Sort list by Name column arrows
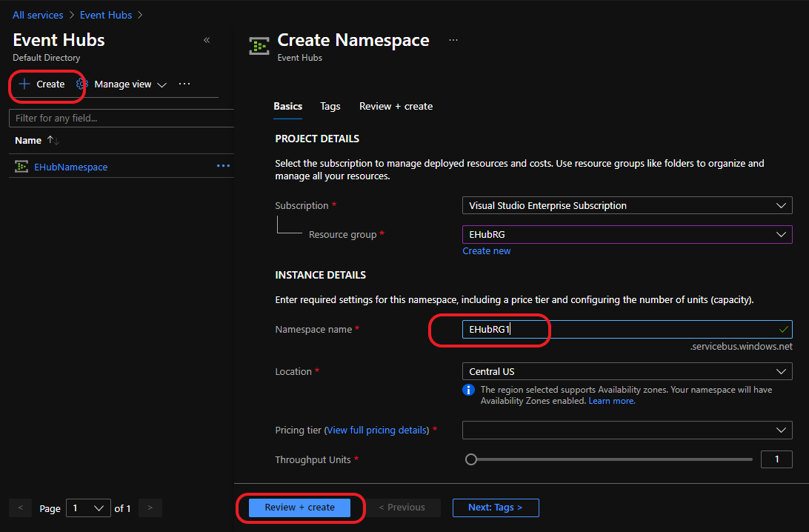 [x=53, y=140]
